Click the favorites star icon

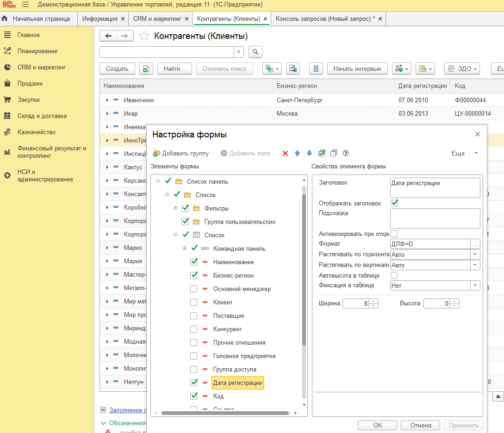(x=144, y=36)
